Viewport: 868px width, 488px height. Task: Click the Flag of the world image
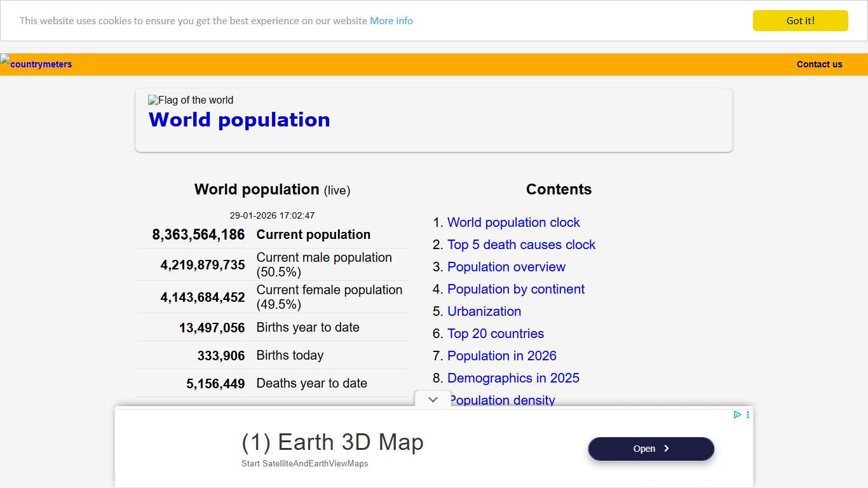coord(190,100)
